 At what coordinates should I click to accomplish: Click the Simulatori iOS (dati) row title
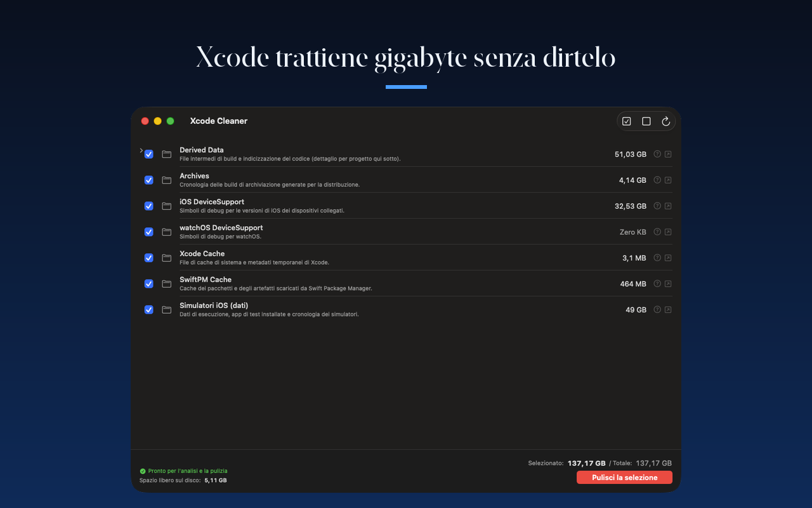pyautogui.click(x=214, y=305)
